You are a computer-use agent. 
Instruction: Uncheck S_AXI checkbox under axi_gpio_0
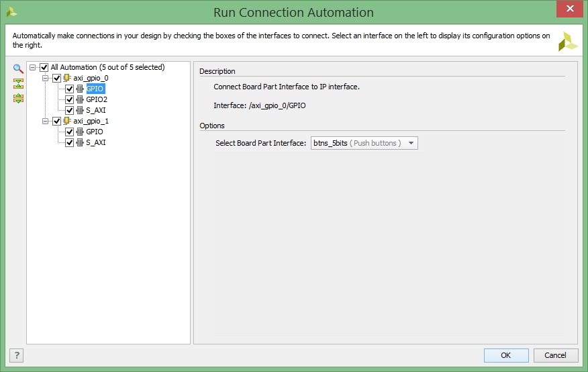(x=69, y=110)
